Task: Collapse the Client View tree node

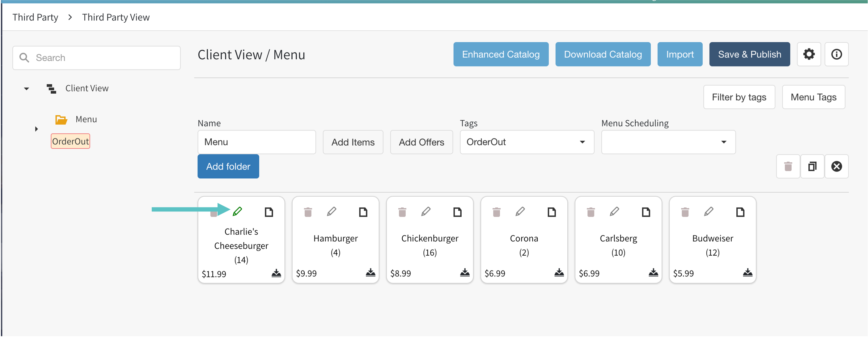Action: click(27, 89)
